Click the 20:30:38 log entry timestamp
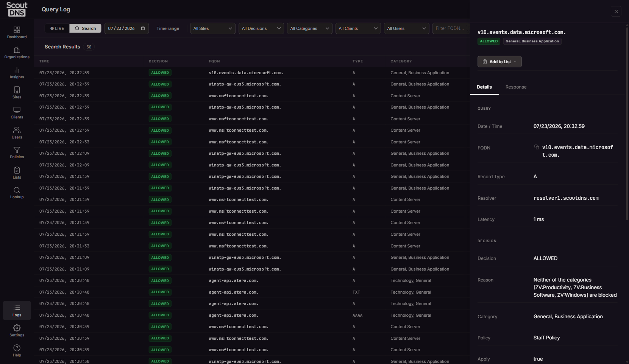 click(64, 361)
